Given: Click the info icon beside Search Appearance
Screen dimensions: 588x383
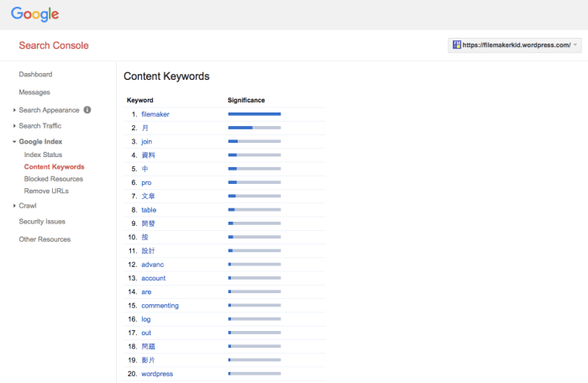Looking at the screenshot, I should pos(87,110).
